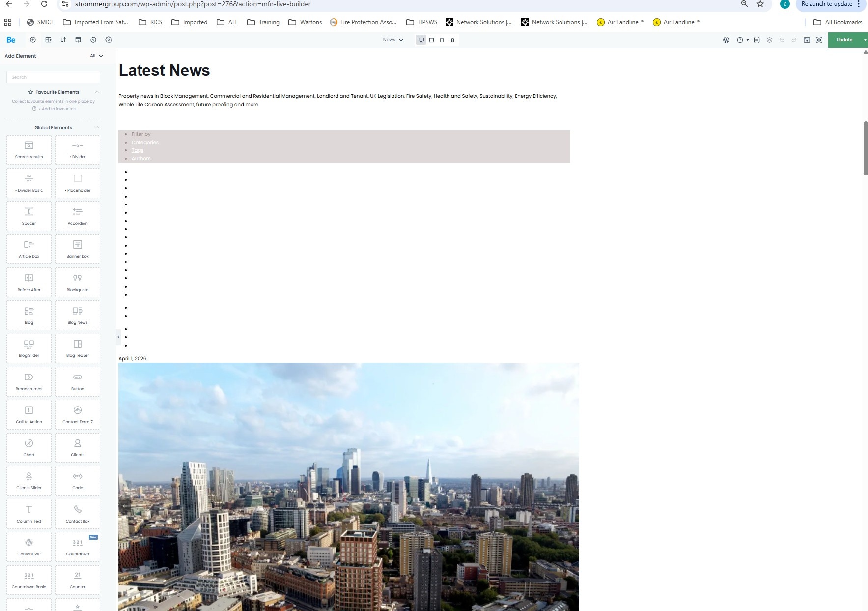
Task: Select the Accordion element
Action: point(78,216)
